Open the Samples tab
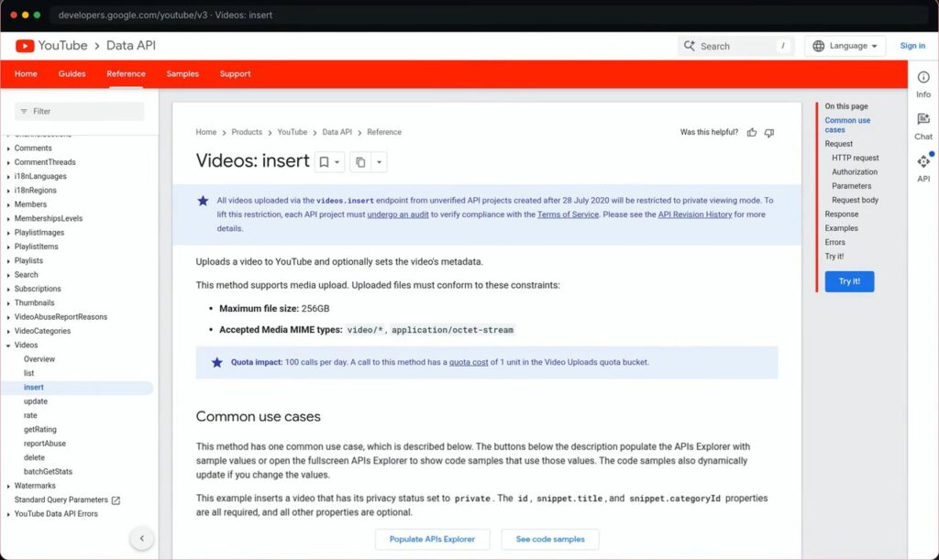This screenshot has width=939, height=560. 182,74
